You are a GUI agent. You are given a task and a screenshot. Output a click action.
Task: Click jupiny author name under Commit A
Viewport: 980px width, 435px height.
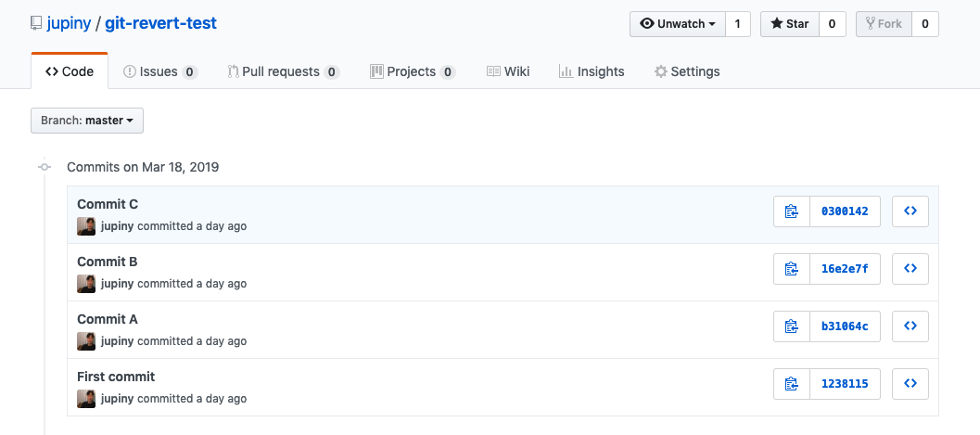pos(118,341)
